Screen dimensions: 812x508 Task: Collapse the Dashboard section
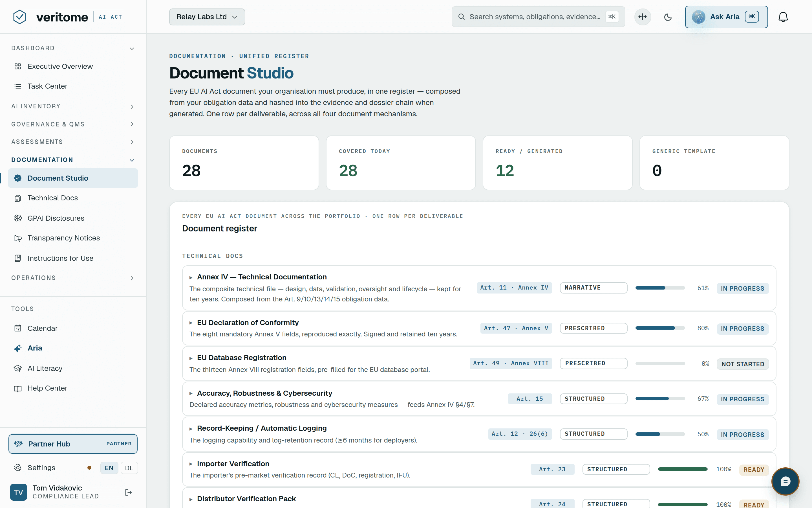pos(73,48)
